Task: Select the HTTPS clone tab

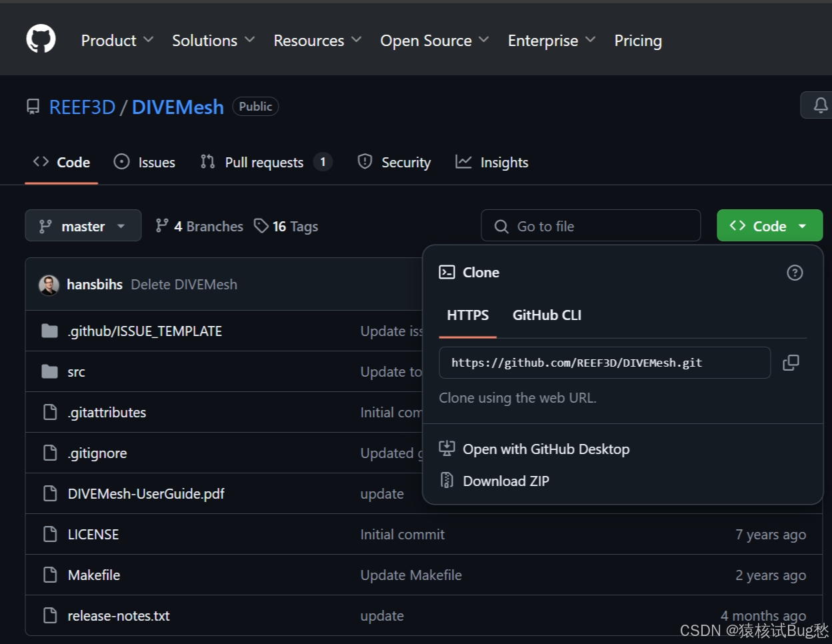Action: [468, 315]
